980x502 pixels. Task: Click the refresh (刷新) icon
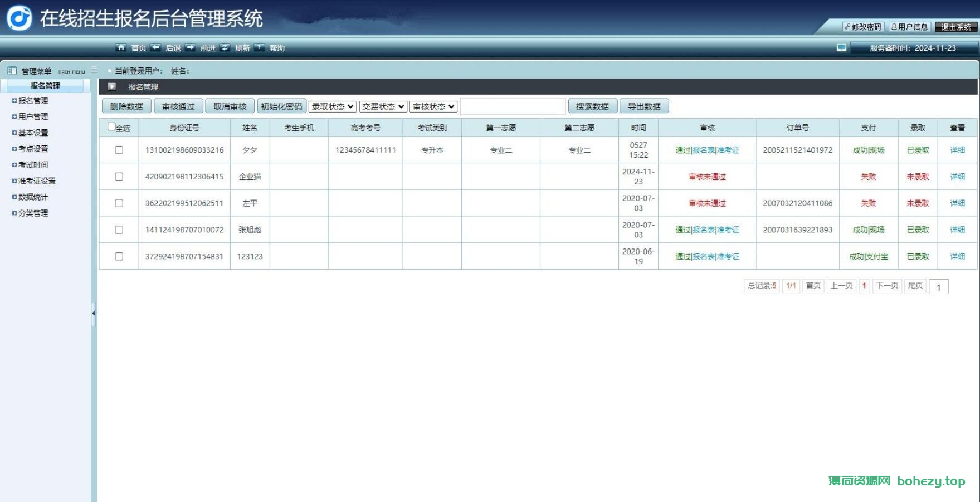(225, 47)
